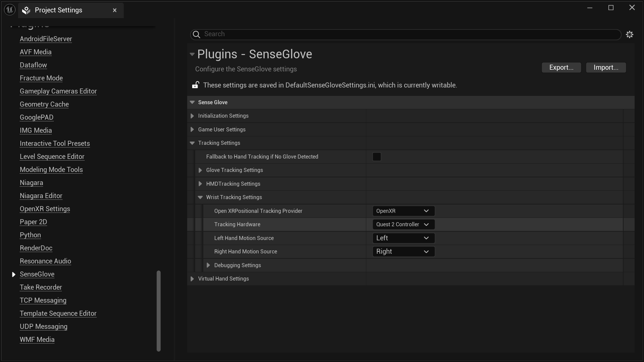Viewport: 644px width, 362px height.
Task: Expand the Glove Tracking Settings section
Action: (200, 170)
